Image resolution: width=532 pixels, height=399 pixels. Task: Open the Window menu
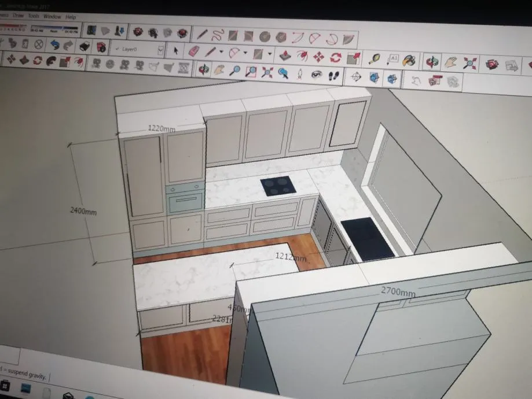click(52, 16)
